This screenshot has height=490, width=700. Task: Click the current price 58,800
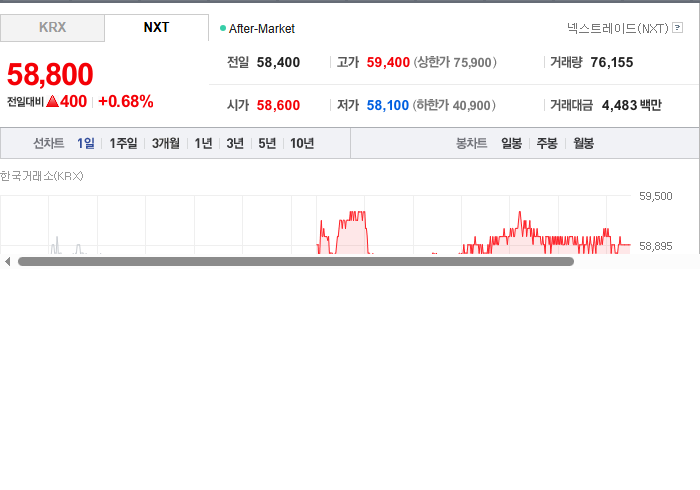coord(50,74)
